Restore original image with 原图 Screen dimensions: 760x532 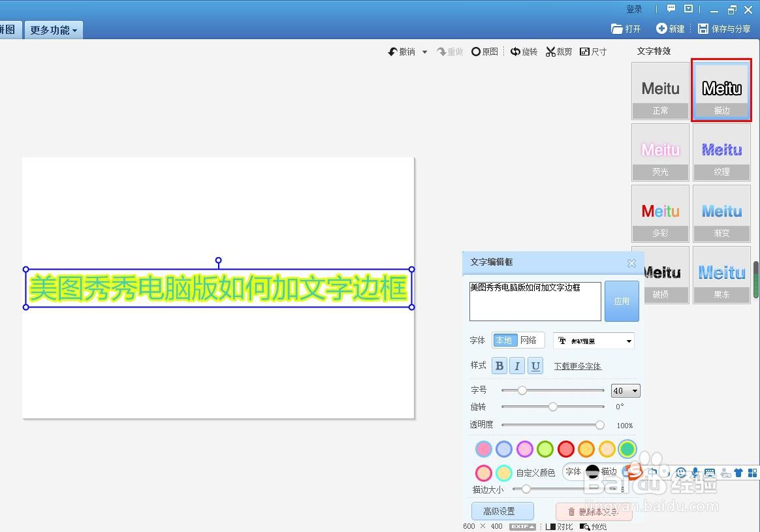[484, 52]
